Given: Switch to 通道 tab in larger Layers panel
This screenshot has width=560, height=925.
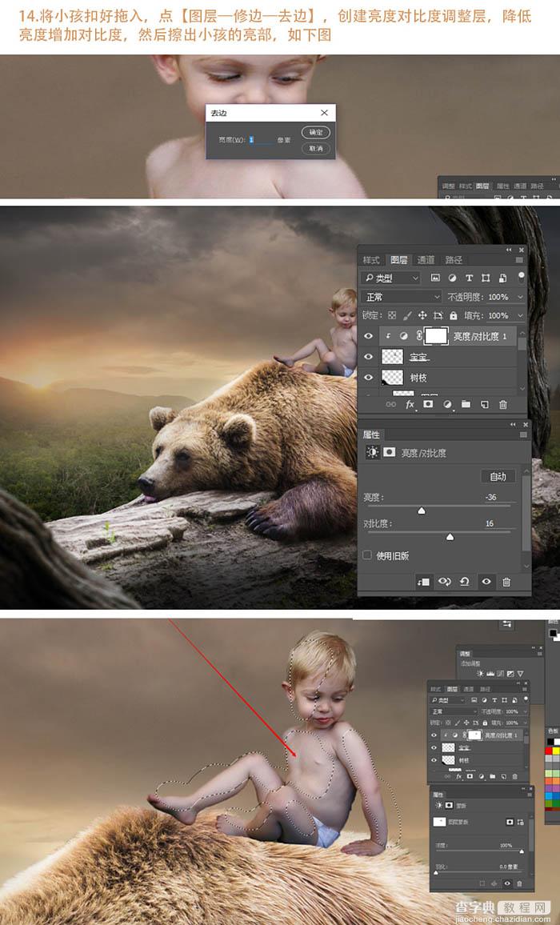Looking at the screenshot, I should click(x=426, y=259).
